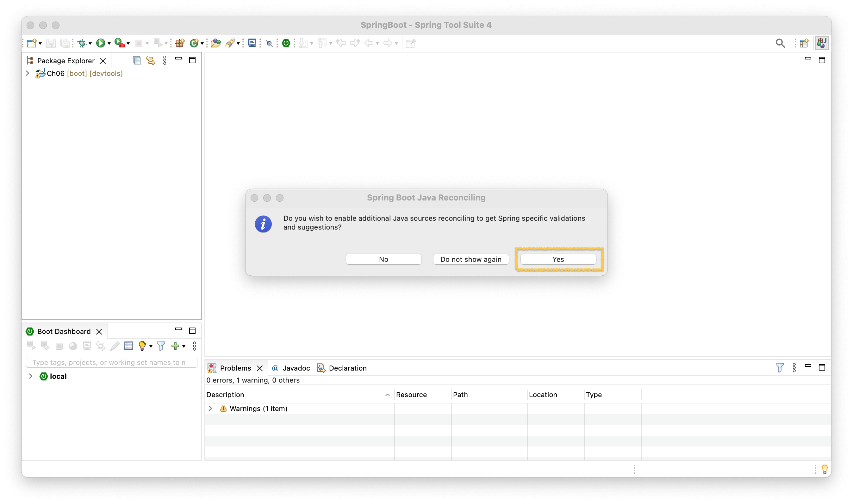Image resolution: width=853 pixels, height=504 pixels.
Task: Open green plus dropdown in Boot Dashboard
Action: pos(184,347)
